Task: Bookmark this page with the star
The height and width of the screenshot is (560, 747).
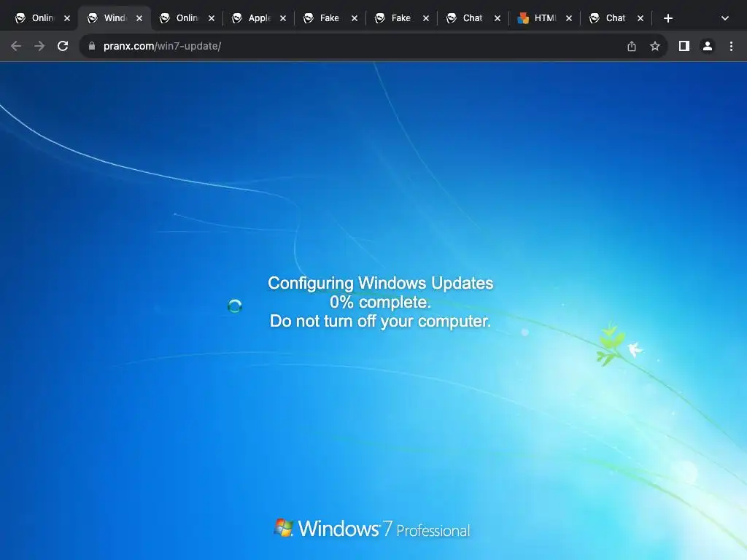Action: (655, 46)
